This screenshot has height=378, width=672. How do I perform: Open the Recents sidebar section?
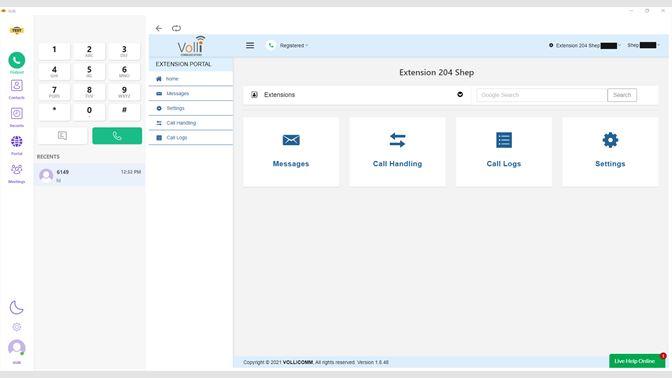coord(17,117)
